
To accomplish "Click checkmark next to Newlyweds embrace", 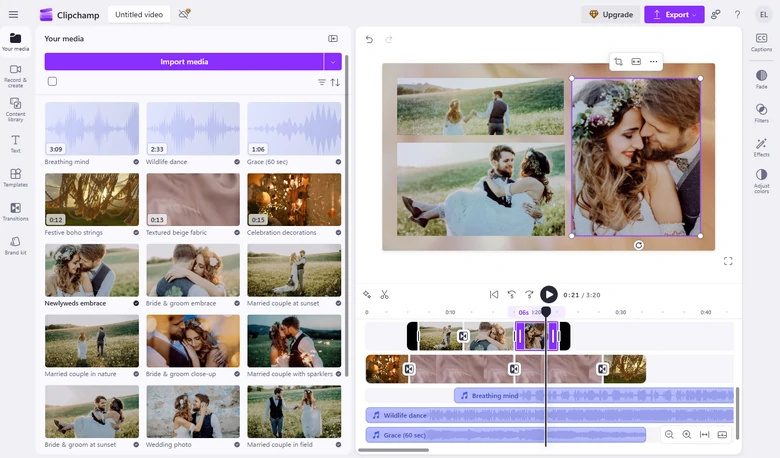I will 136,303.
